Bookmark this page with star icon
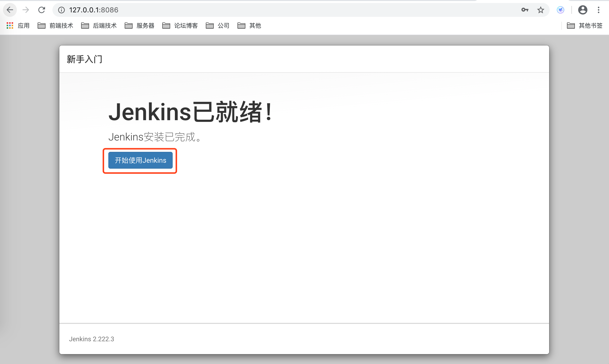Screen dimensions: 609x364 click(x=541, y=10)
